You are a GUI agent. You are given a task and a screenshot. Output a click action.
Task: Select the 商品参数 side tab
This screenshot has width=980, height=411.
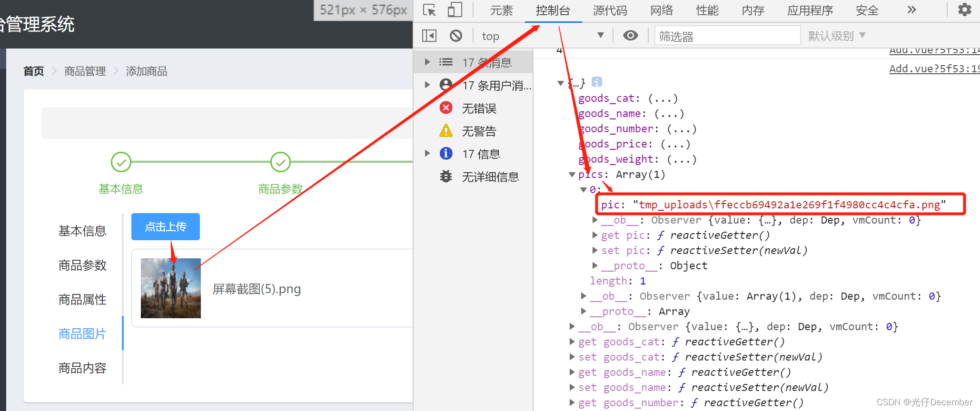tap(82, 265)
